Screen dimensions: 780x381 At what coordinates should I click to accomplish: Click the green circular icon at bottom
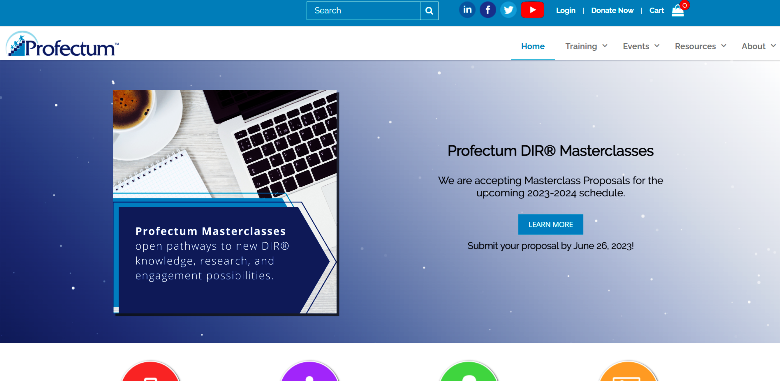[x=469, y=371]
